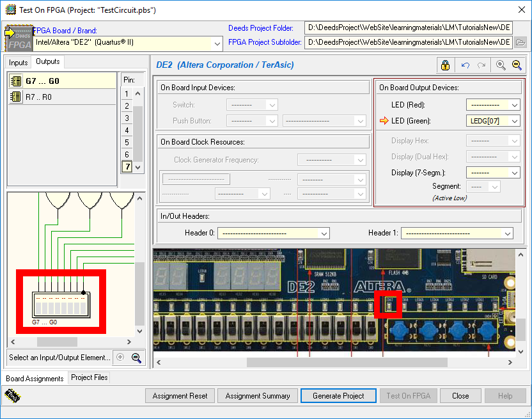Viewport: 532px width, 419px height.
Task: Click the Assignment Reset button
Action: click(x=180, y=396)
